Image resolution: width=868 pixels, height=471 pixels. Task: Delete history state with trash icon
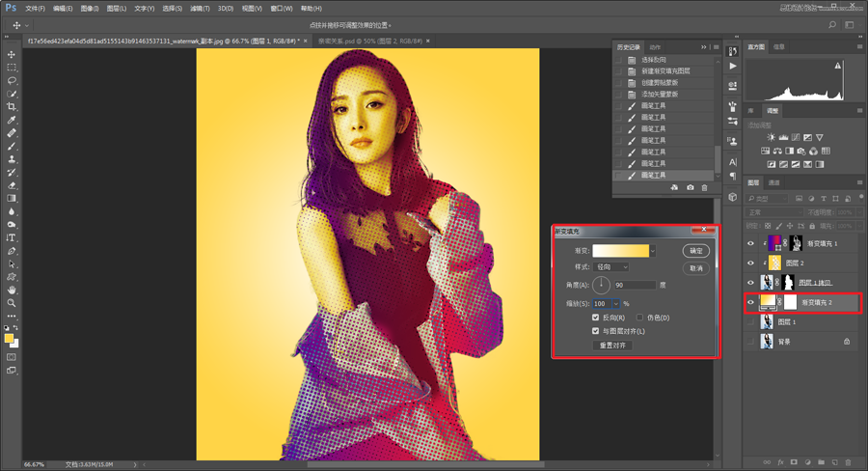(704, 187)
